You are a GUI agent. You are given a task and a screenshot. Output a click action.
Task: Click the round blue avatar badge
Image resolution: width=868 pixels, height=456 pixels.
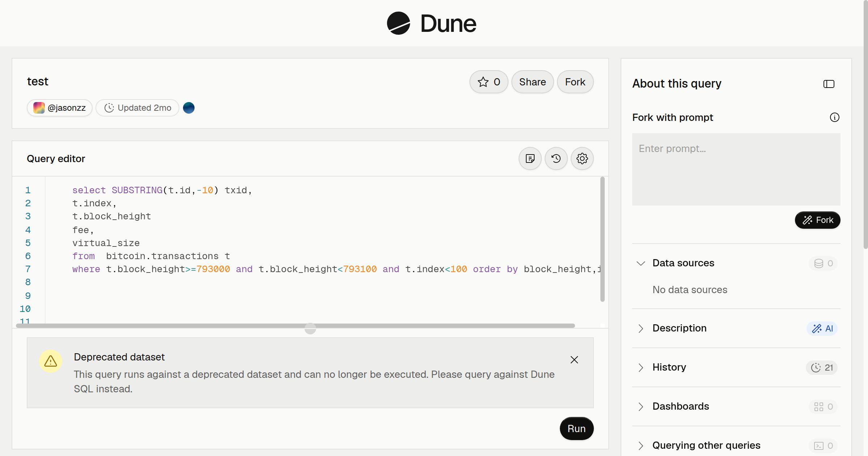pos(189,108)
